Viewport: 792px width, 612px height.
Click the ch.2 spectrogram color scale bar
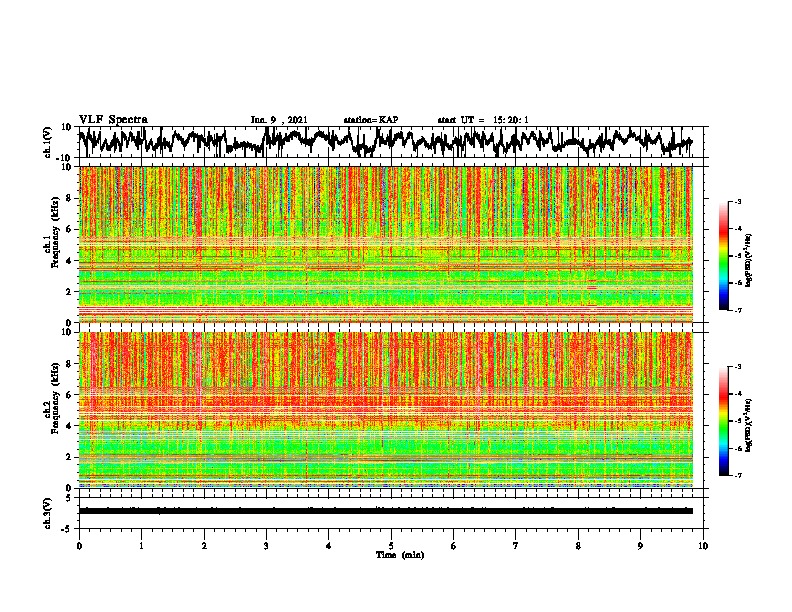723,421
